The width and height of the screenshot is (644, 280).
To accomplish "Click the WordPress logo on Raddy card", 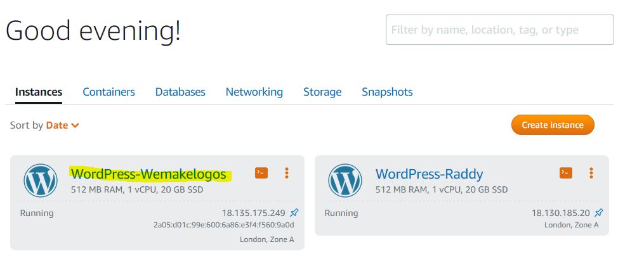I will tap(345, 181).
